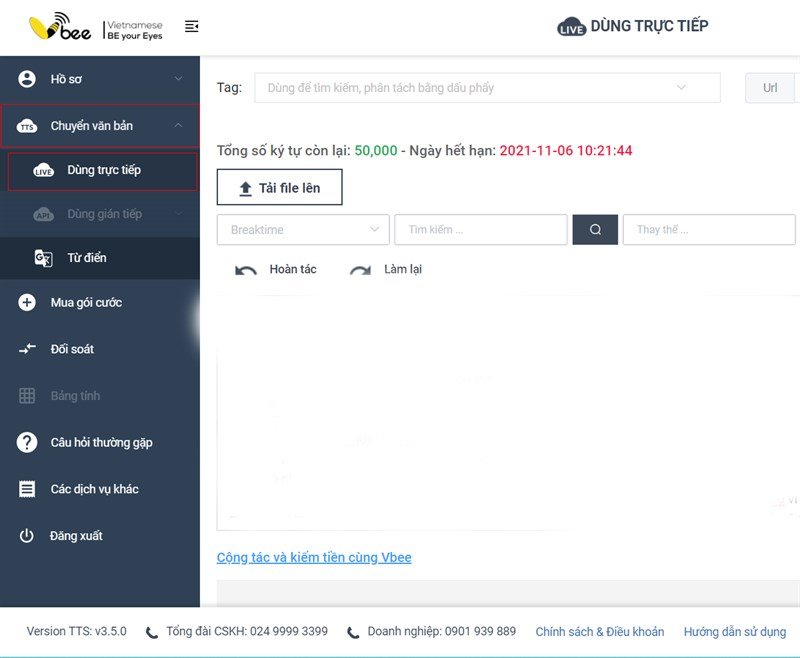Select Dùng trực tiếp submenu item

coord(103,171)
